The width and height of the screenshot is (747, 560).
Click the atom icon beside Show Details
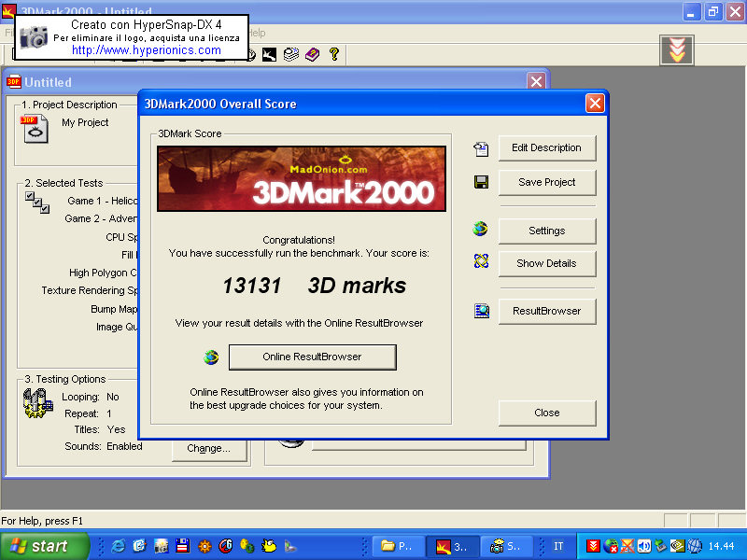(x=481, y=261)
